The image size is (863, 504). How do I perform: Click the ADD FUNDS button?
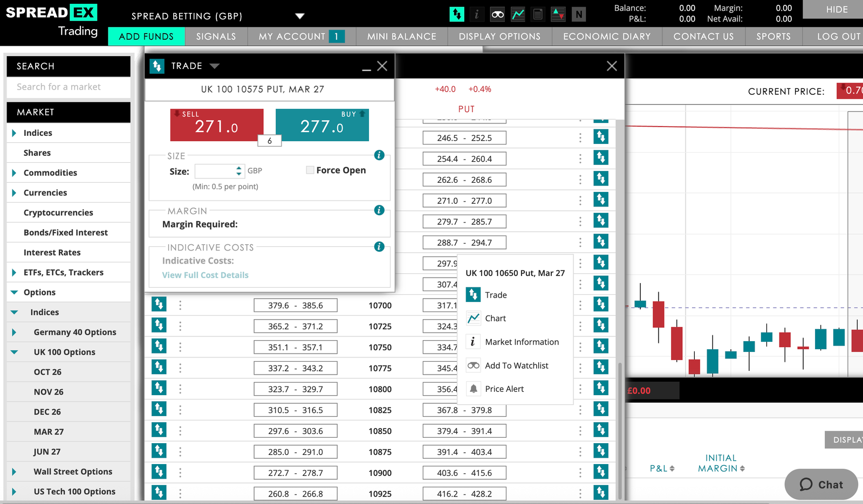point(147,37)
